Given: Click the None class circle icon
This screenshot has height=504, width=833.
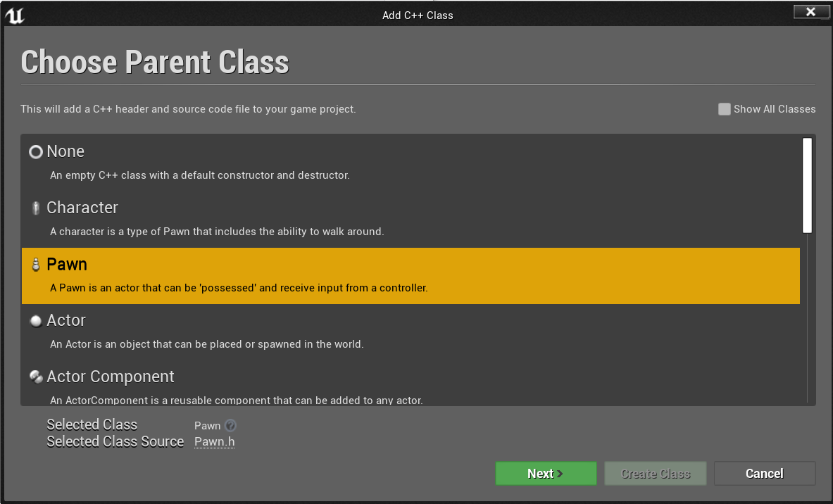Looking at the screenshot, I should [x=36, y=152].
